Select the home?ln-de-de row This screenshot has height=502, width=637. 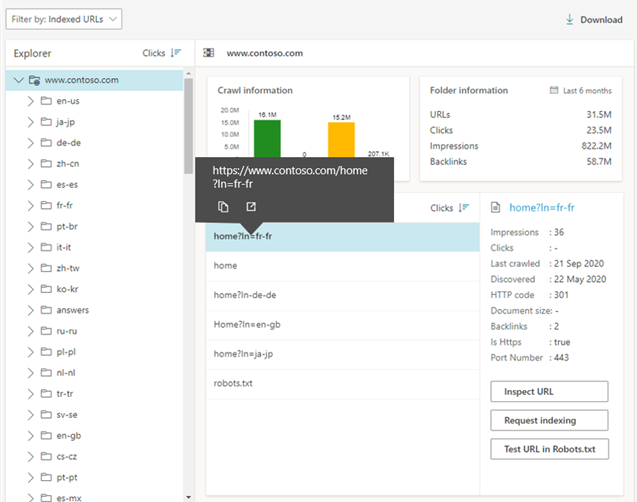point(342,296)
